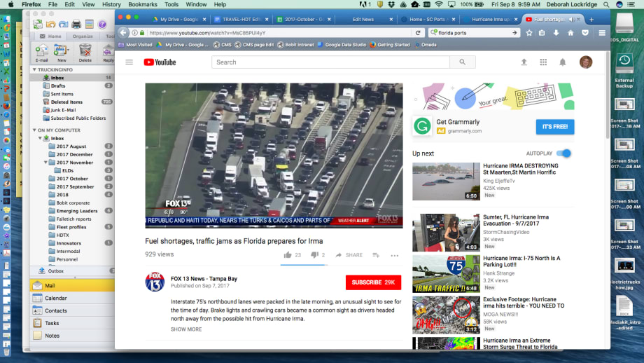Viewport: 644px width, 363px height.
Task: Toggle the Autoplay switch off
Action: click(563, 153)
